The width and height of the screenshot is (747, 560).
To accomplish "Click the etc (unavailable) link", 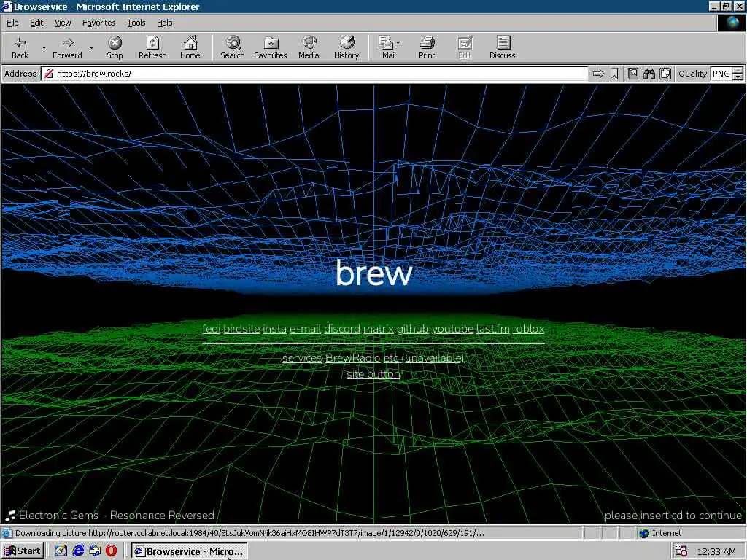I will [424, 357].
